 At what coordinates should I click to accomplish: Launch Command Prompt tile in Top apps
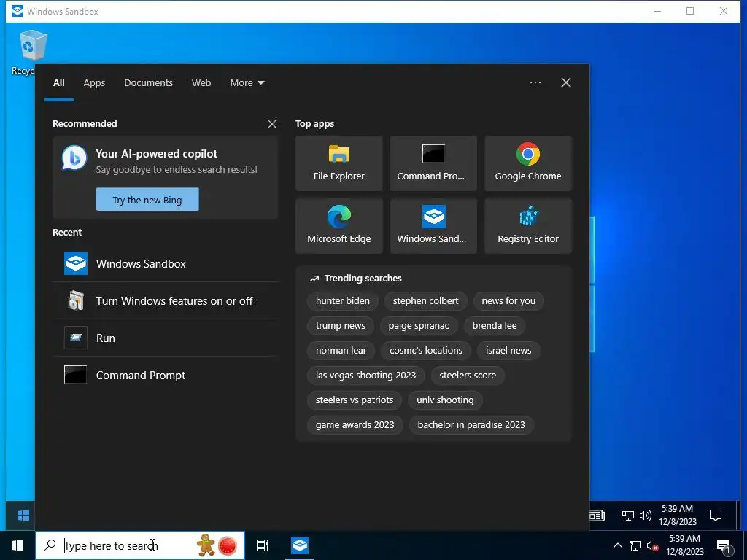(x=433, y=163)
